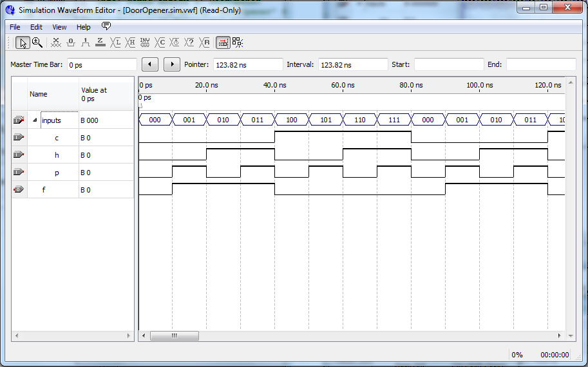588x367 pixels.
Task: Open the Count Value (C) tool
Action: [x=160, y=42]
